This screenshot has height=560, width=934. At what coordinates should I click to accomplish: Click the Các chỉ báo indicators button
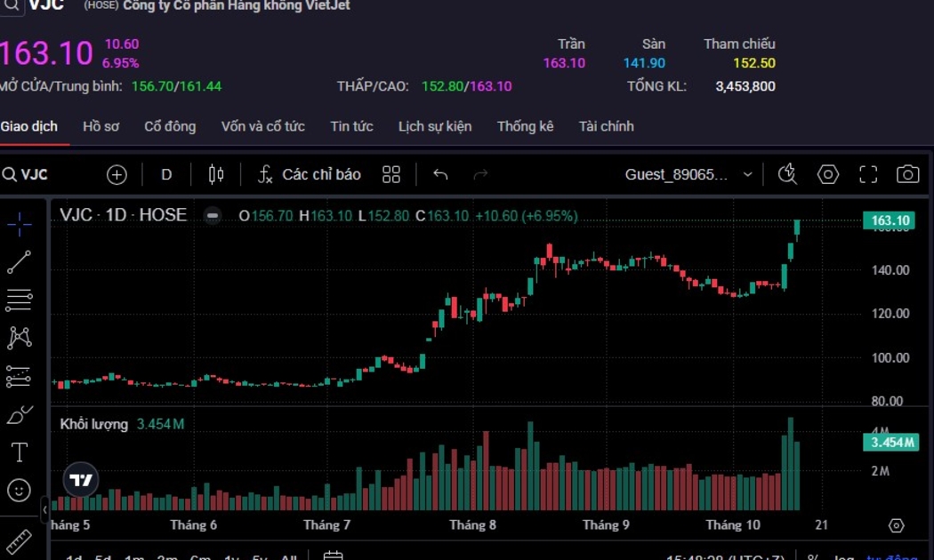click(310, 174)
